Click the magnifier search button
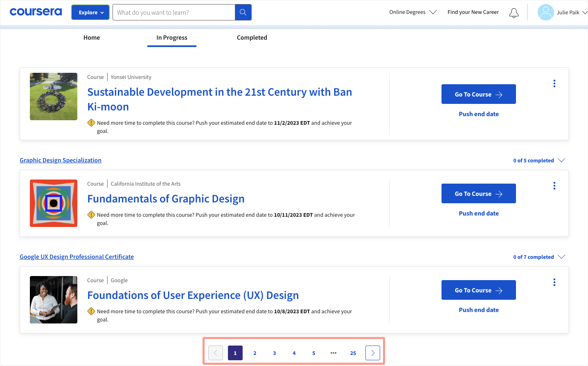 click(x=243, y=12)
